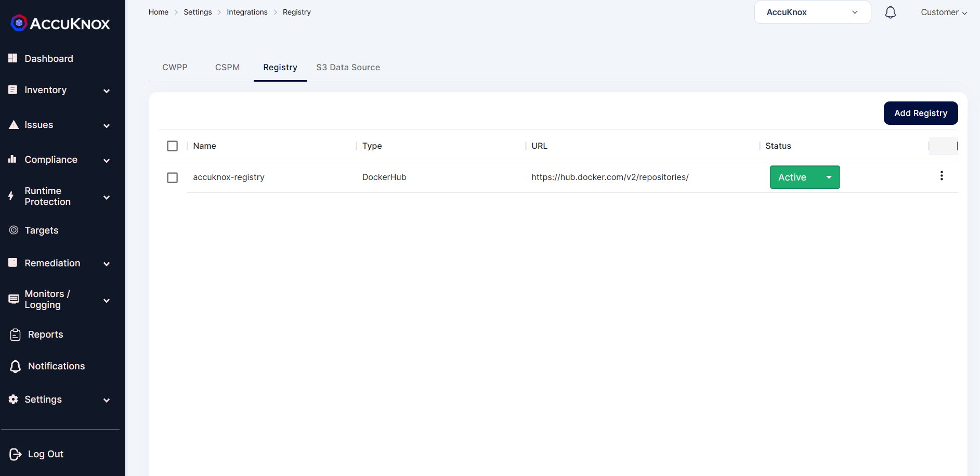Click the DockerHub type cell

pyautogui.click(x=384, y=177)
